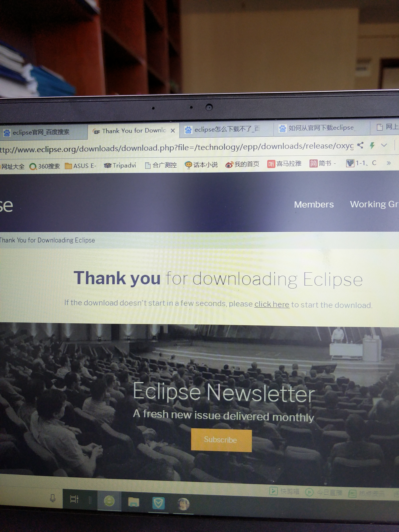Click the 'click here' download link
Viewport: 399px width, 532px height.
272,304
